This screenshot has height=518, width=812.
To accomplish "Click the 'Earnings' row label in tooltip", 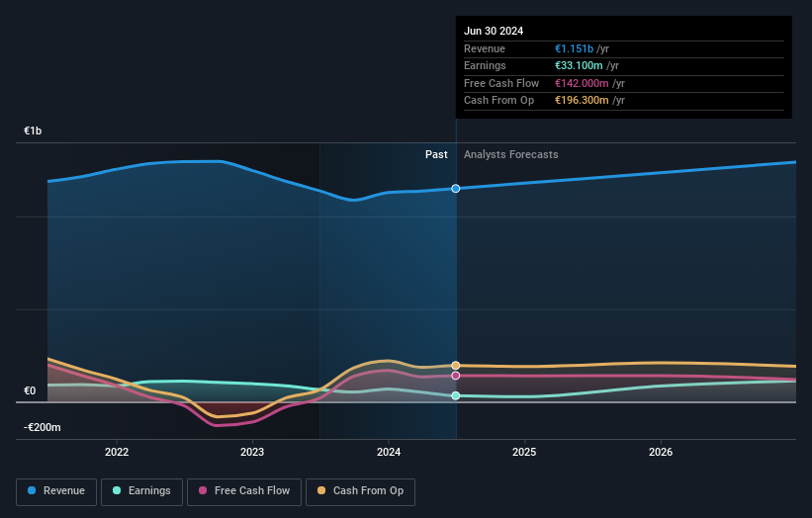I will tap(485, 65).
